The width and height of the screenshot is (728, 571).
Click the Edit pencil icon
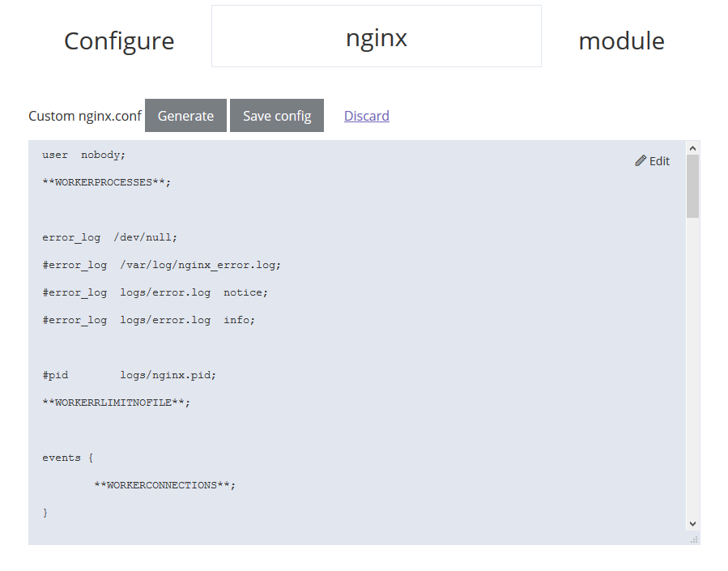click(x=641, y=160)
